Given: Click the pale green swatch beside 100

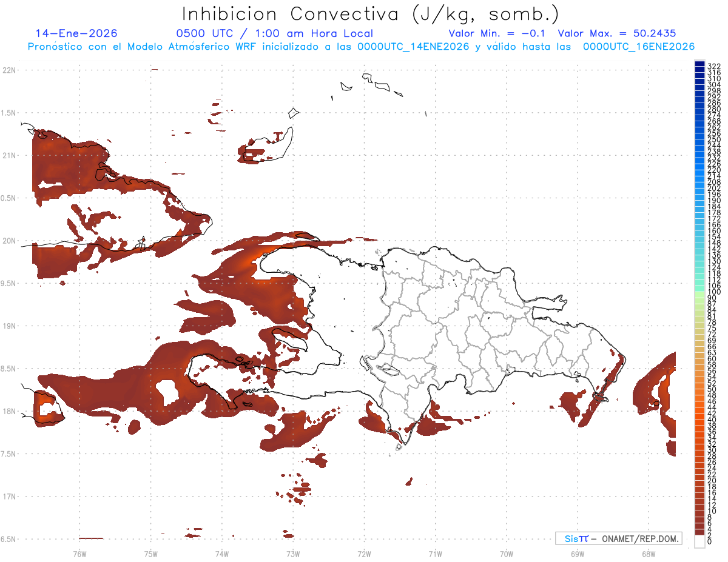Looking at the screenshot, I should (x=699, y=293).
